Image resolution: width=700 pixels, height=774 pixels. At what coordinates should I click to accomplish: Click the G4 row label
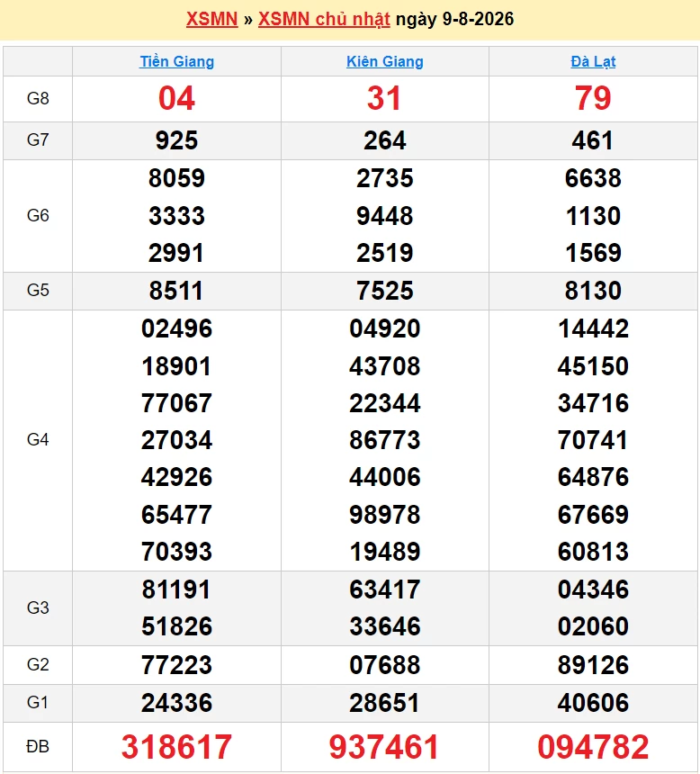38,439
